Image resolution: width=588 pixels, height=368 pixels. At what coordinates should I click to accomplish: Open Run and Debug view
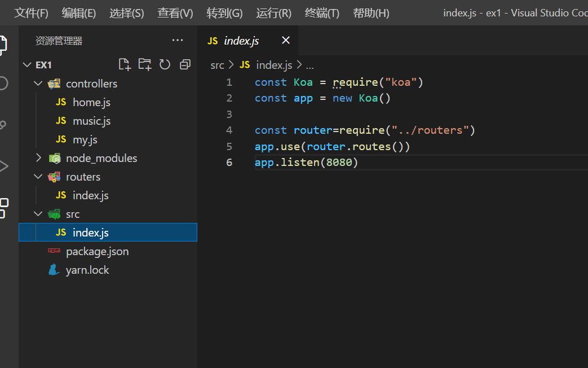coord(3,166)
